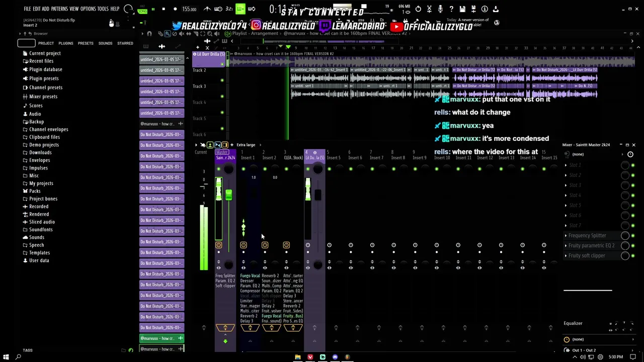This screenshot has height=362, width=644.
Task: Open Current project folder in browser
Action: pos(45,53)
